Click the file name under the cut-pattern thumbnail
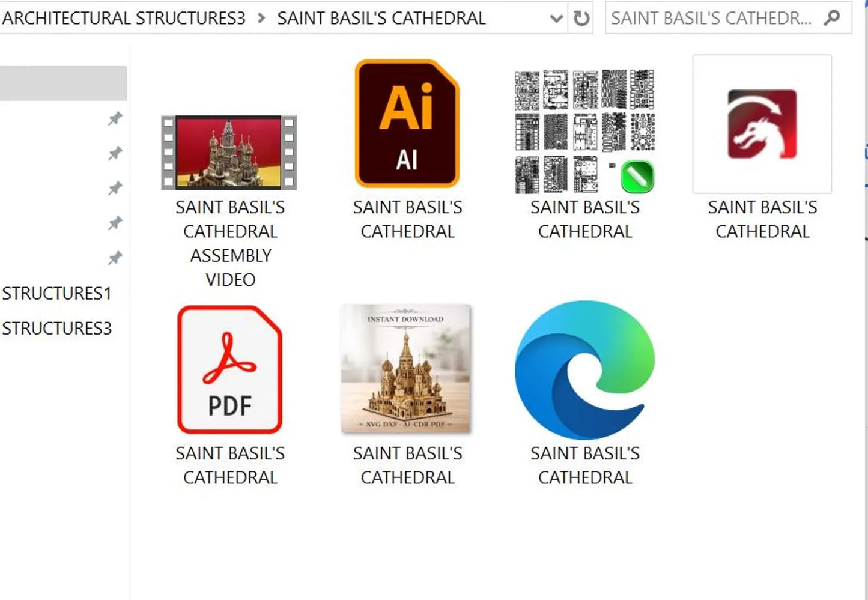The width and height of the screenshot is (868, 600). 584,219
